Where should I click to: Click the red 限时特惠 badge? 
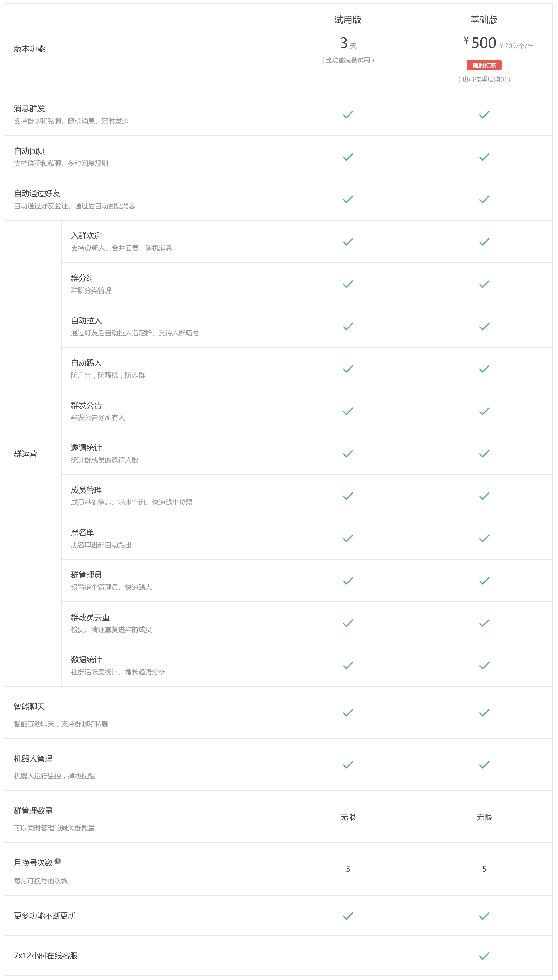[484, 65]
